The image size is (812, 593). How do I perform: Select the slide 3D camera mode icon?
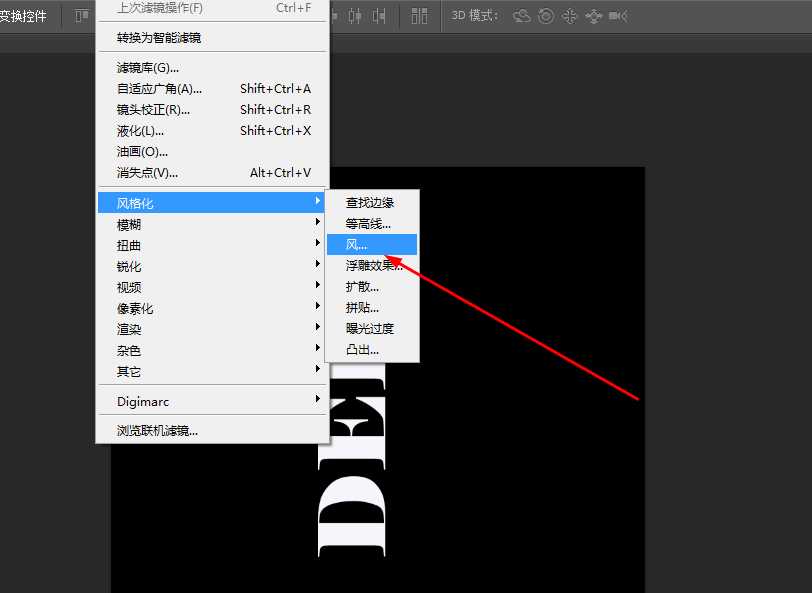click(x=594, y=15)
